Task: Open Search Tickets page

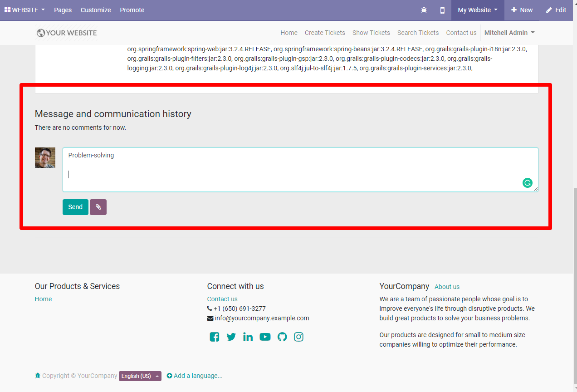Action: (418, 33)
